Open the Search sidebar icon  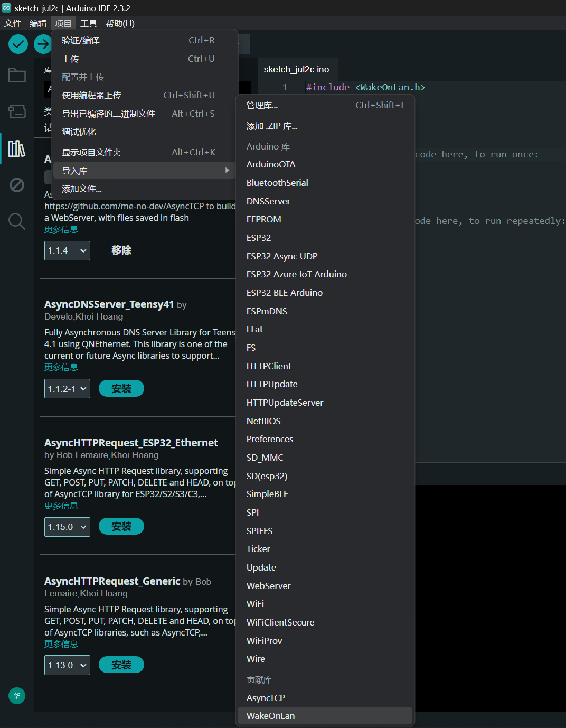(17, 221)
